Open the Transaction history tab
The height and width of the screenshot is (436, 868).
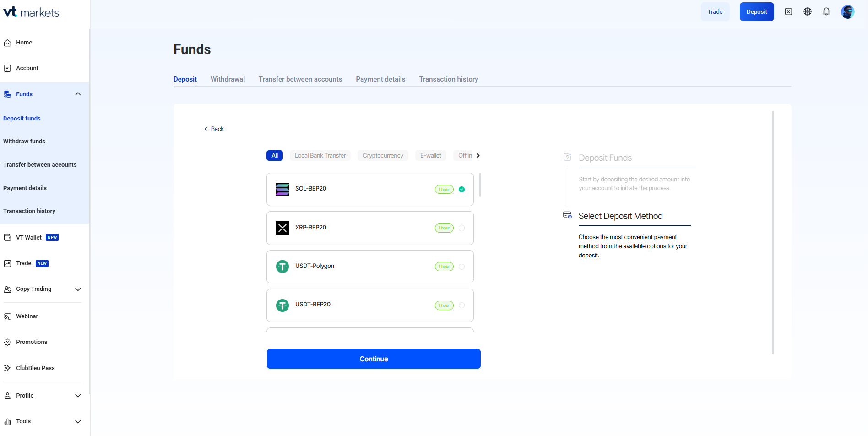[449, 79]
